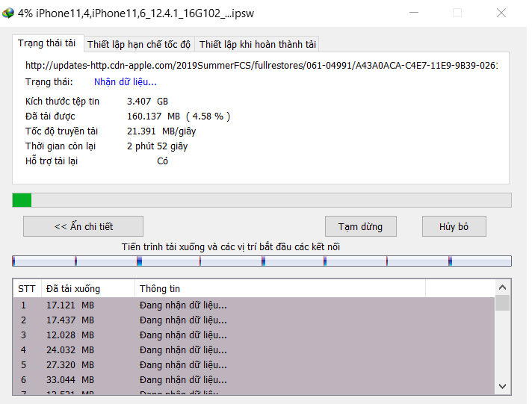The width and height of the screenshot is (532, 404).
Task: Click the connections list scrollbar thumb
Action: click(x=502, y=303)
